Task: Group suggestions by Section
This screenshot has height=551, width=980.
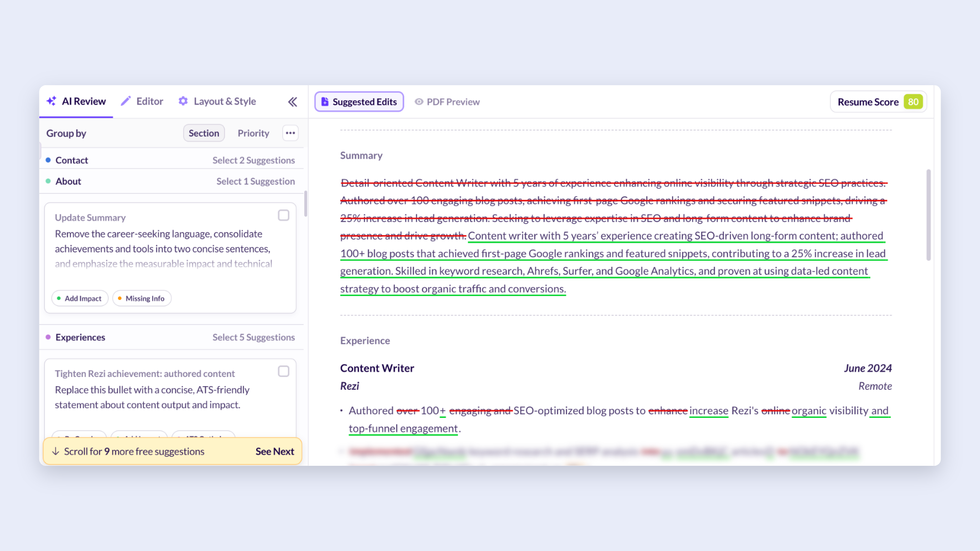Action: coord(204,133)
